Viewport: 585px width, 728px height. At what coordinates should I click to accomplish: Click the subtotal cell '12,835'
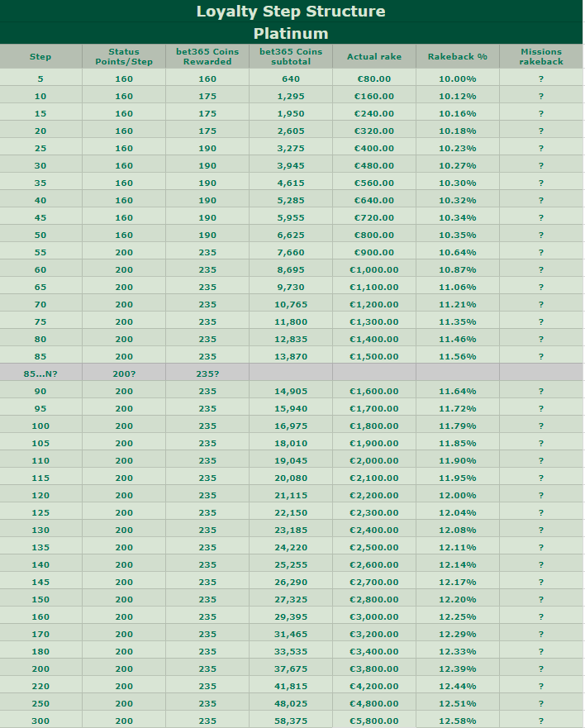point(291,339)
